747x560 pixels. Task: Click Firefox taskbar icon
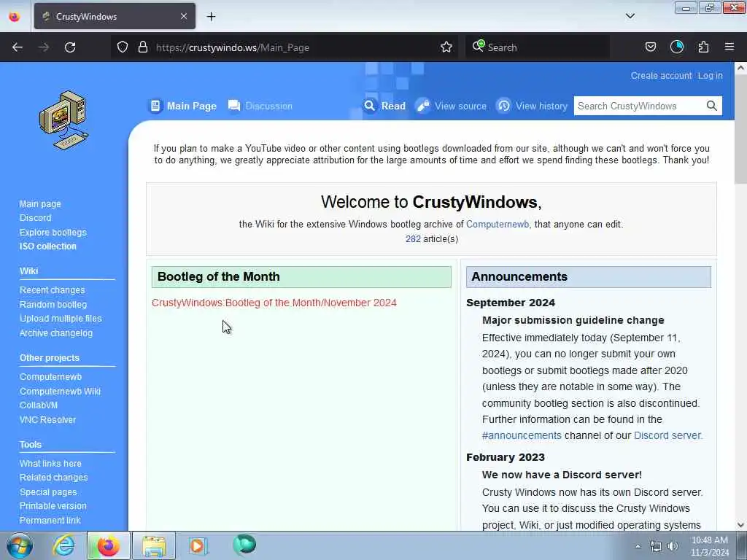click(x=108, y=545)
